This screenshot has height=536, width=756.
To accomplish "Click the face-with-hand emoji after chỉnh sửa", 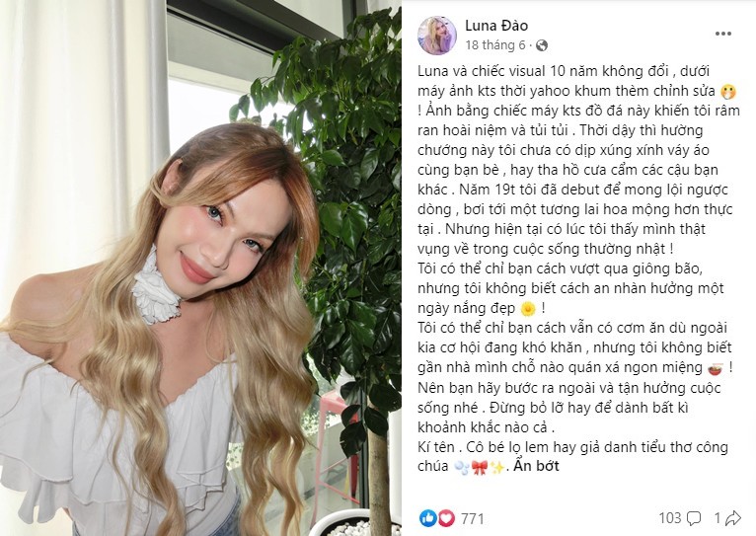I will coord(728,91).
